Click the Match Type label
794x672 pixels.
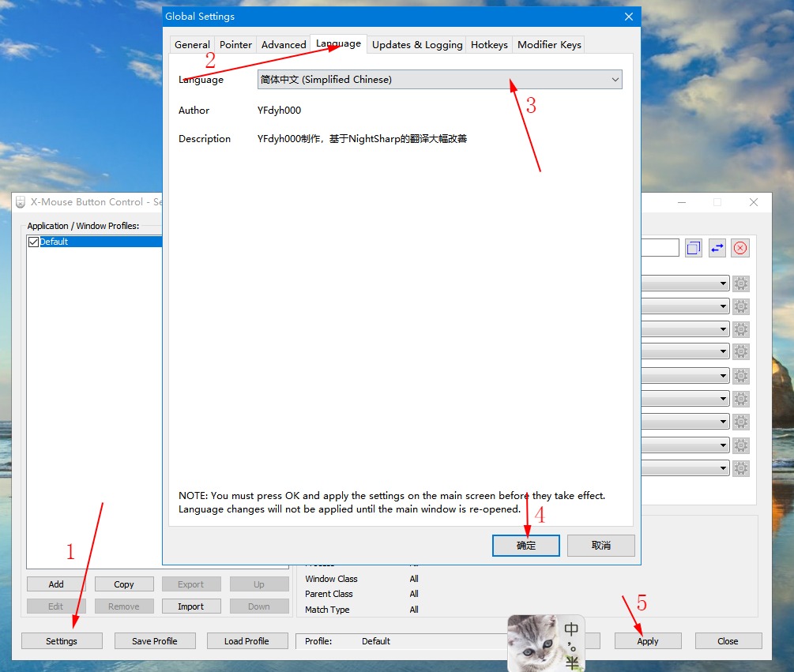point(327,610)
